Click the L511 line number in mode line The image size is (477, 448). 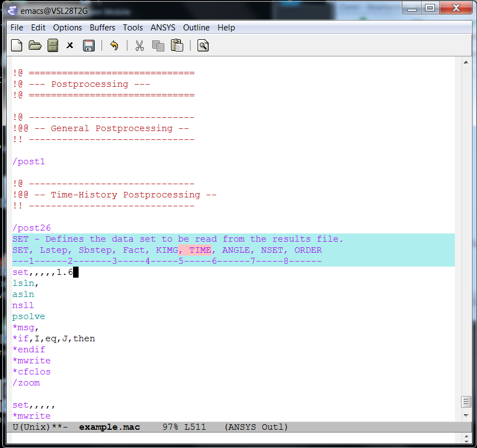click(x=195, y=427)
